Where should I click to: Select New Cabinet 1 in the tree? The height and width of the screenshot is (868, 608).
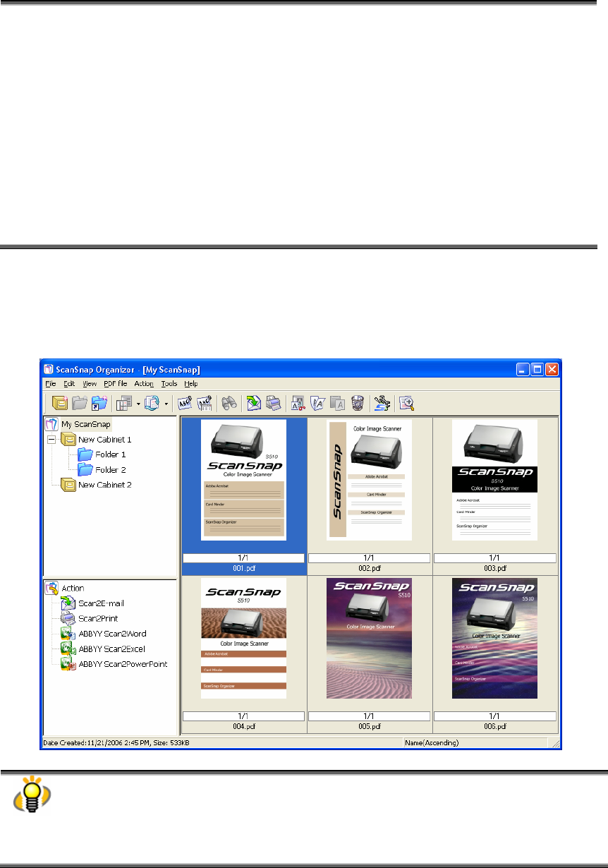(x=104, y=439)
